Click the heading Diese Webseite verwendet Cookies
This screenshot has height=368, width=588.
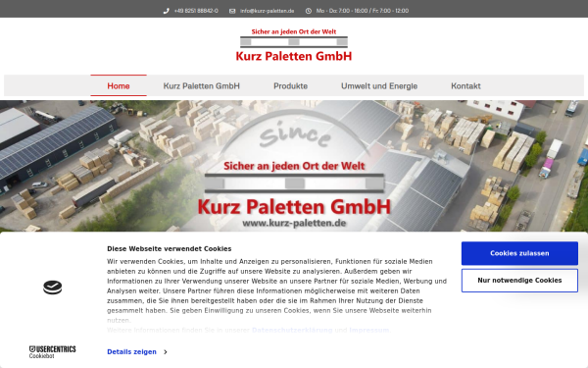coord(170,248)
